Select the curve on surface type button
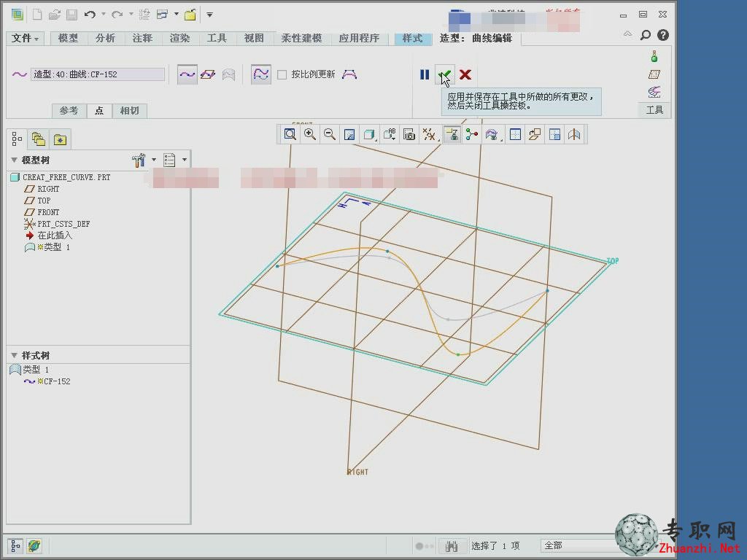747x560 pixels. 228,74
